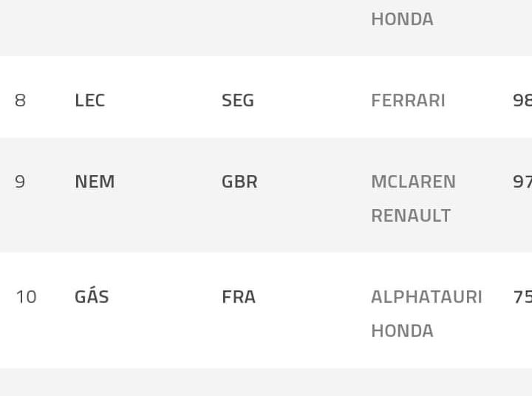
Task: Click driver code NEM in row 9
Action: [x=95, y=182]
